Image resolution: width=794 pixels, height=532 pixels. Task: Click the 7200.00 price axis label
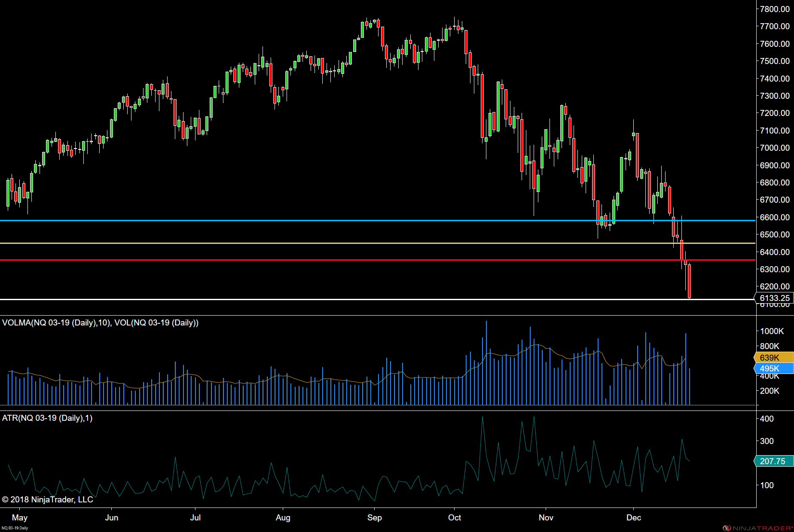point(775,113)
